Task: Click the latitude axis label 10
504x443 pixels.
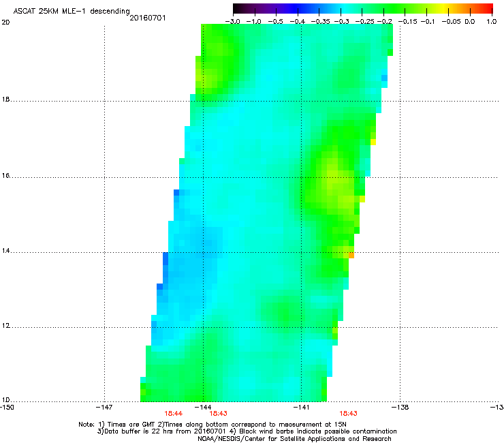Action: 5,400
